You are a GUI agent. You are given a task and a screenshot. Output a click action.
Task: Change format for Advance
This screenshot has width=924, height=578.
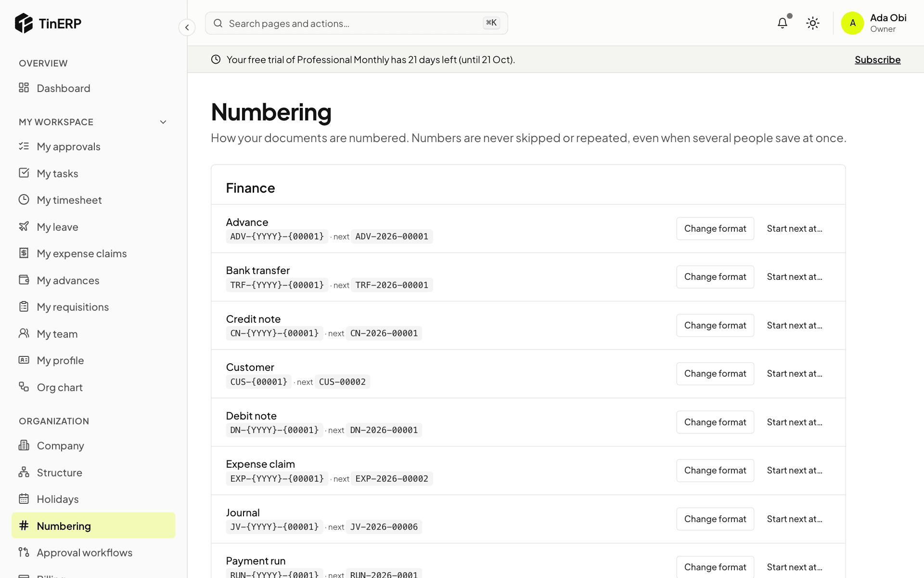(715, 228)
